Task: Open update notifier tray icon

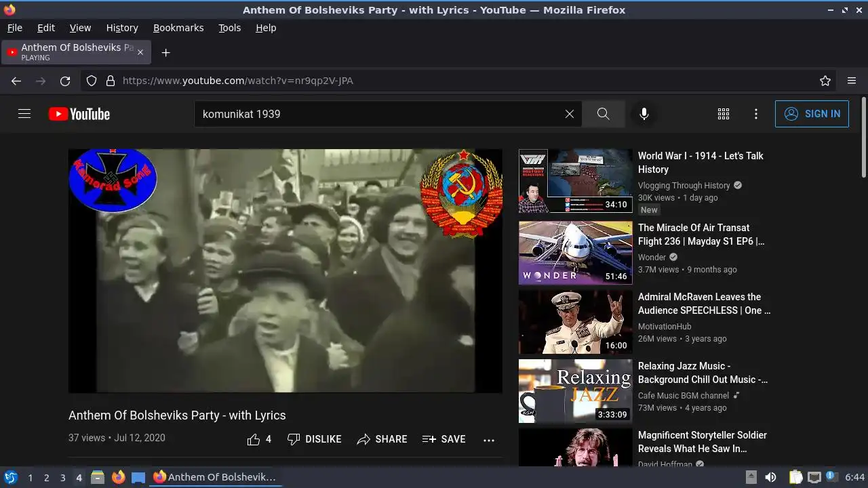Action: [831, 476]
